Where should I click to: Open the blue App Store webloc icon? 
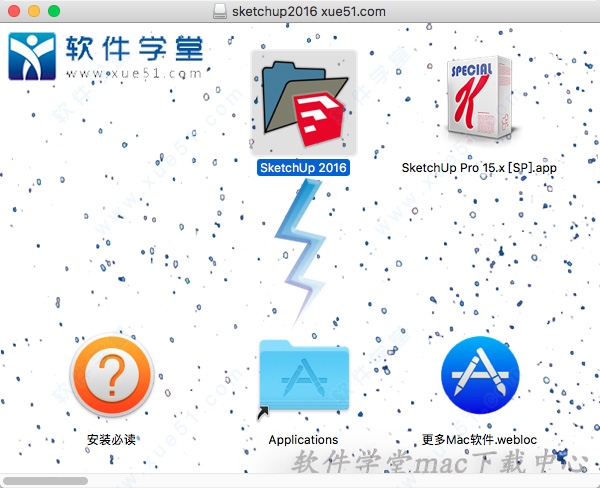(480, 375)
